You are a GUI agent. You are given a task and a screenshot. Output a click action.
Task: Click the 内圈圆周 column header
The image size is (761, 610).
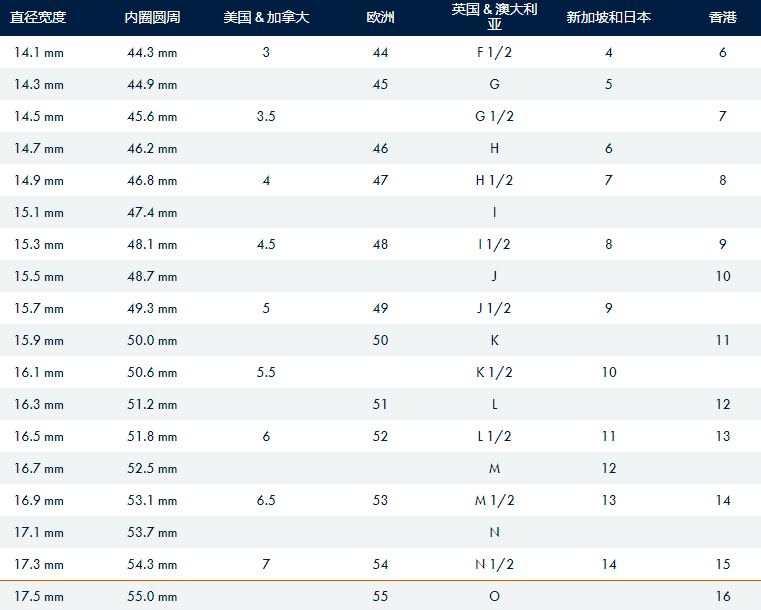[x=152, y=17]
